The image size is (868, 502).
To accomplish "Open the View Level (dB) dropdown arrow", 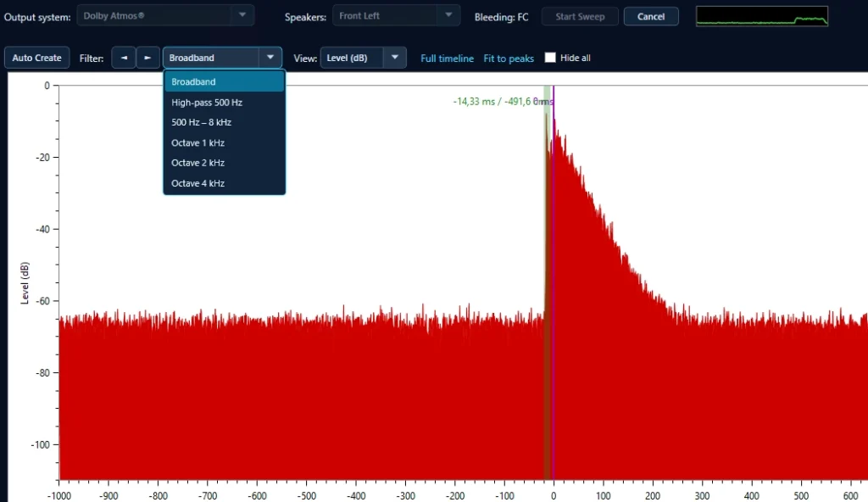I will click(395, 58).
